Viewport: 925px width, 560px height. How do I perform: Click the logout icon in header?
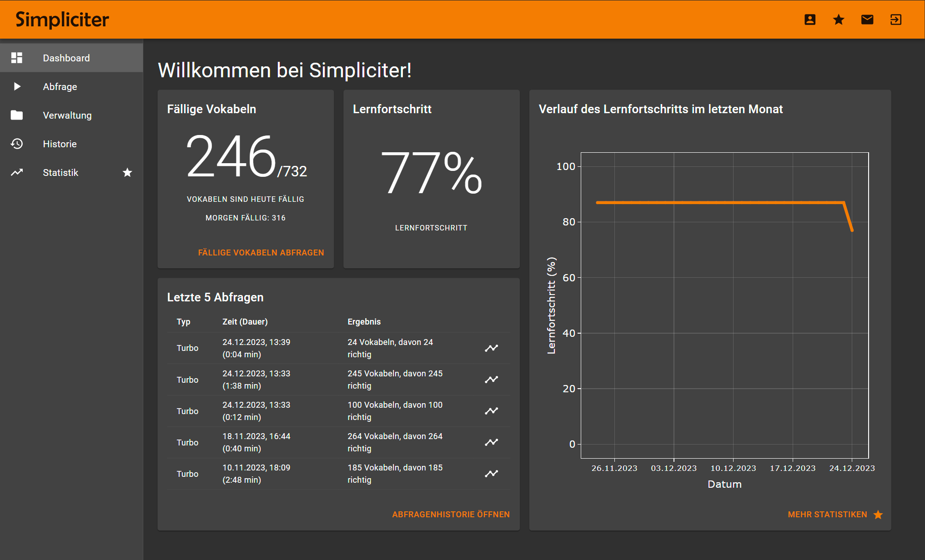click(x=895, y=20)
